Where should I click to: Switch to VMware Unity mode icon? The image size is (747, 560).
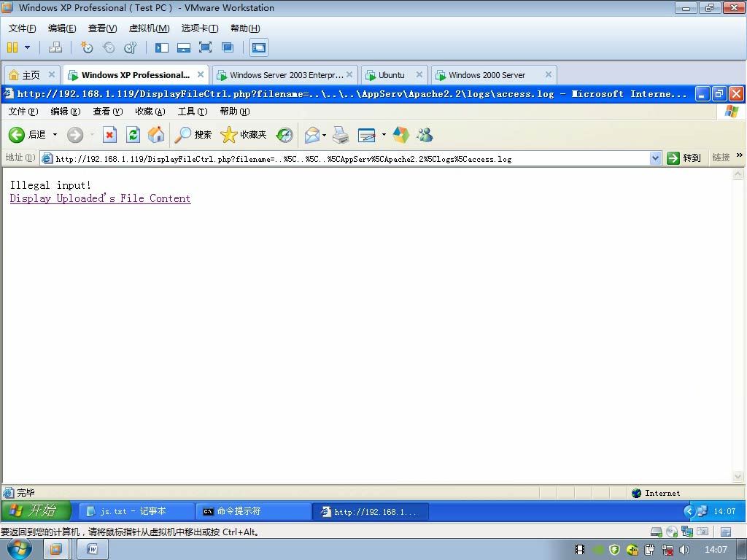click(x=228, y=47)
